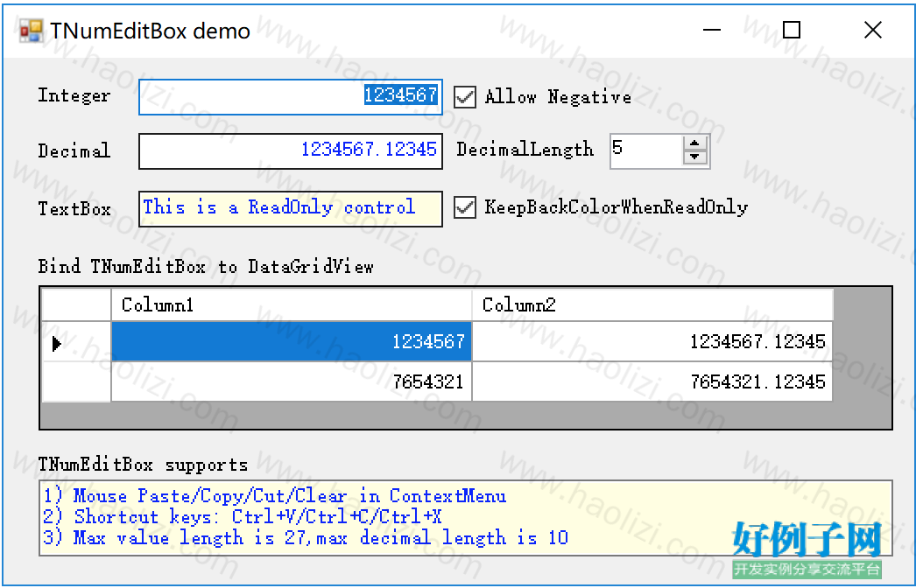916x588 pixels.
Task: Click the Integer label
Action: [74, 95]
